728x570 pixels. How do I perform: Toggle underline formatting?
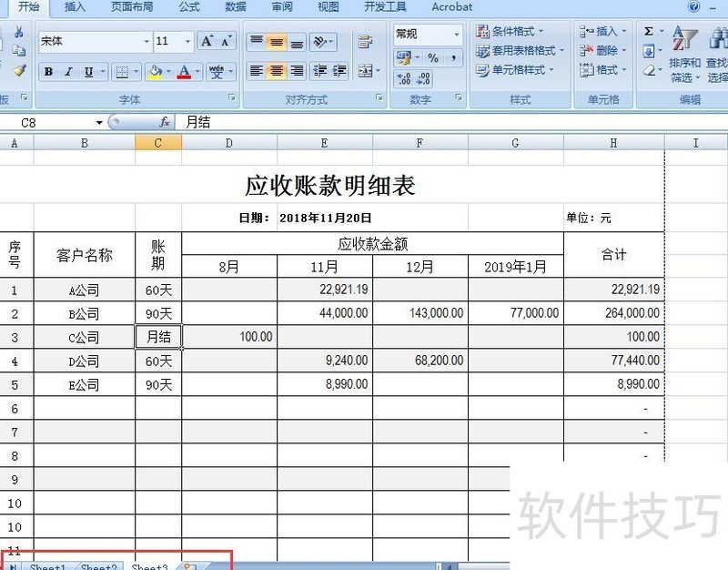pyautogui.click(x=88, y=71)
